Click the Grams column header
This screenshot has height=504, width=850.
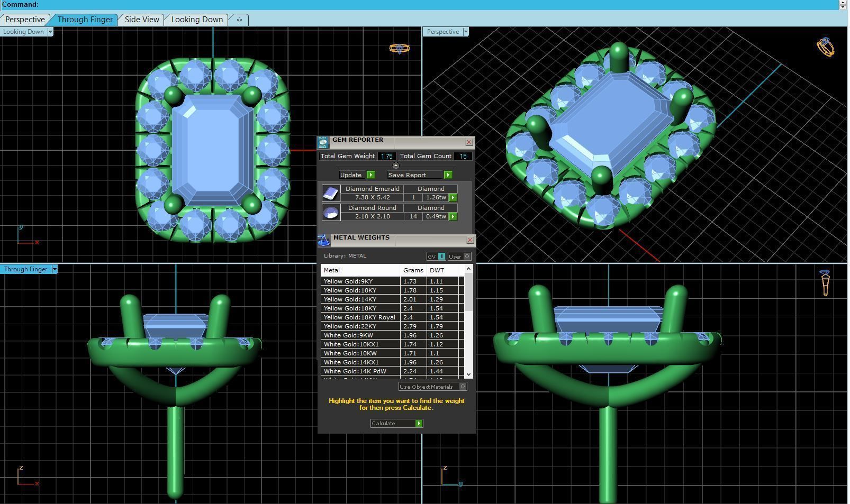(413, 270)
